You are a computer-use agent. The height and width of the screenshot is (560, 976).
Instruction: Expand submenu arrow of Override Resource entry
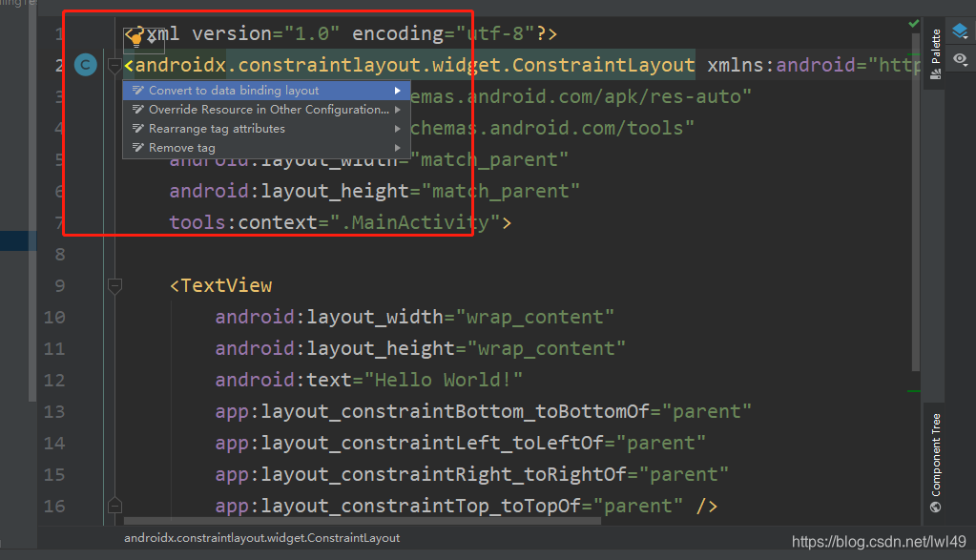coord(398,110)
